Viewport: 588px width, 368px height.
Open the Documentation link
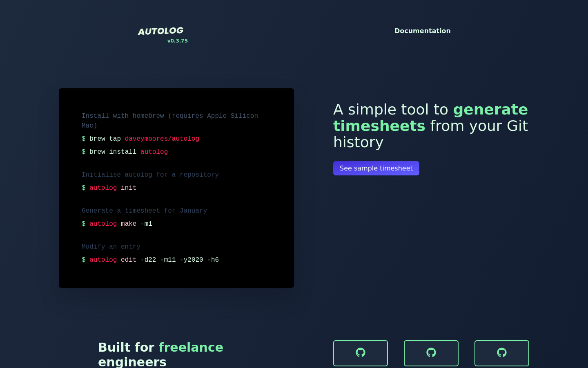422,31
